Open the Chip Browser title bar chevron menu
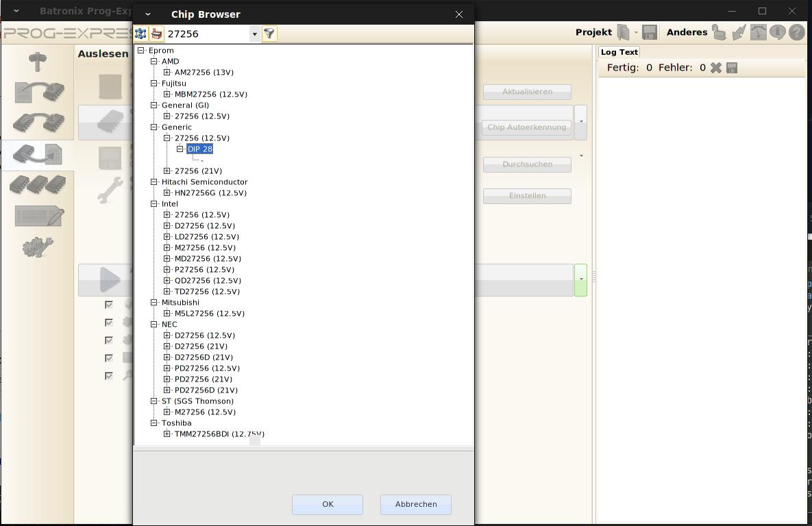Viewport: 812px width, 526px height. pyautogui.click(x=147, y=14)
